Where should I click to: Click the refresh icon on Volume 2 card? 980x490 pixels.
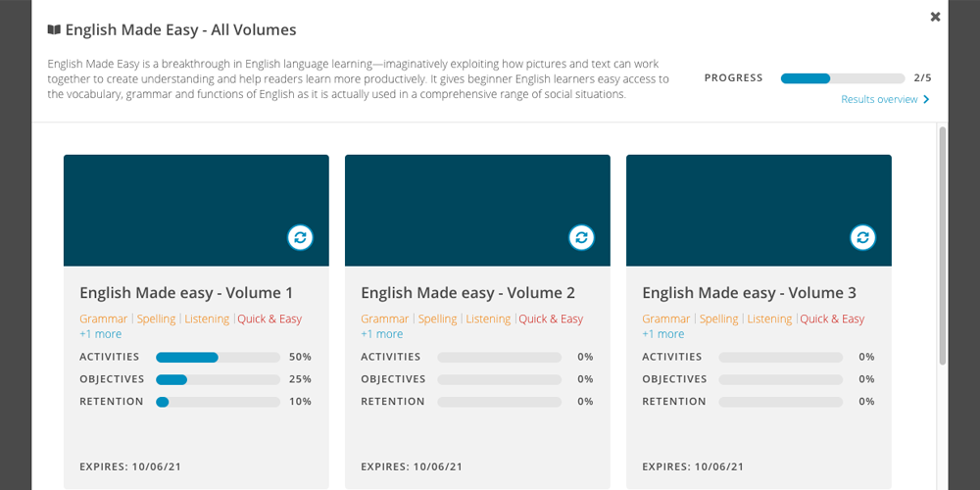coord(582,237)
